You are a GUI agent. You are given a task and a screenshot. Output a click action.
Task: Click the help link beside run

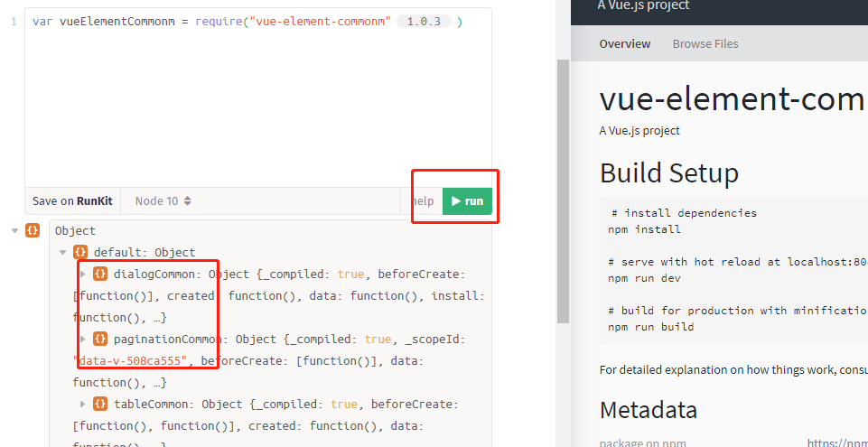(423, 200)
